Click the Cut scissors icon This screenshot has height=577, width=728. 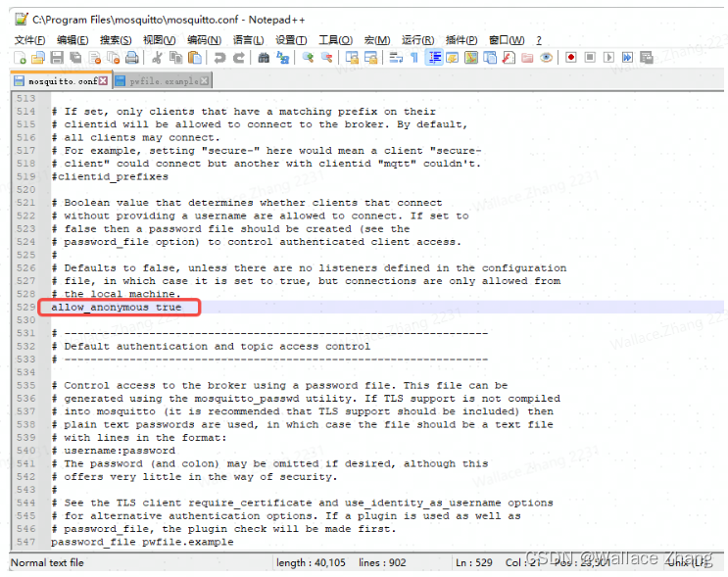tap(157, 58)
